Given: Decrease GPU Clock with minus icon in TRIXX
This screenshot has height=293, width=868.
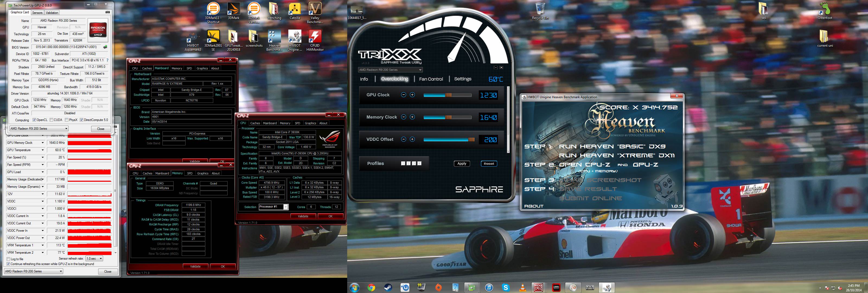Looking at the screenshot, I should click(404, 95).
